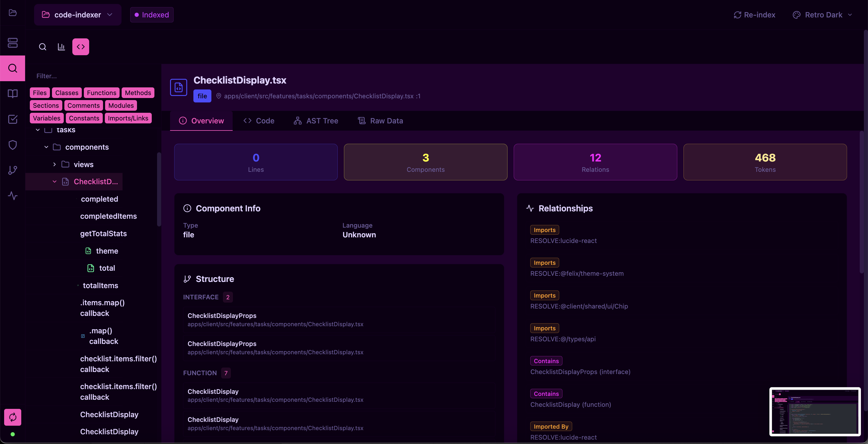Click the activity pulse sidebar icon
This screenshot has width=868, height=444.
coord(12,196)
